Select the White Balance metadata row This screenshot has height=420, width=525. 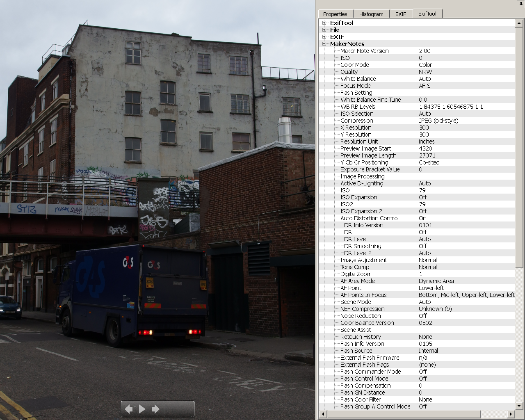[x=358, y=79]
